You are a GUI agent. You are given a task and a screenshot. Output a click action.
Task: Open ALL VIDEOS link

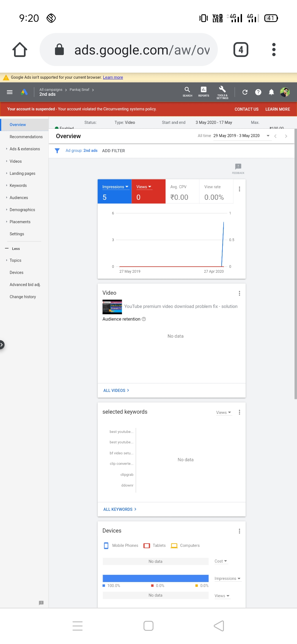pyautogui.click(x=116, y=391)
